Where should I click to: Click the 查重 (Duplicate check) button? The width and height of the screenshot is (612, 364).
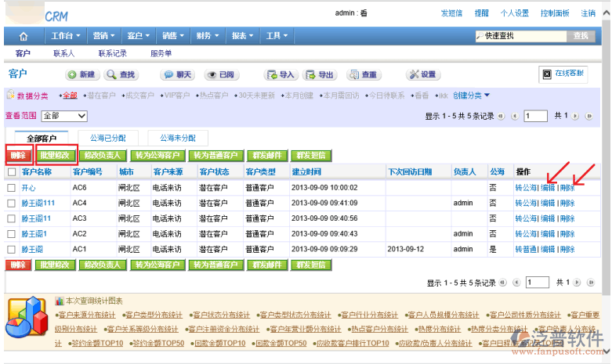364,74
